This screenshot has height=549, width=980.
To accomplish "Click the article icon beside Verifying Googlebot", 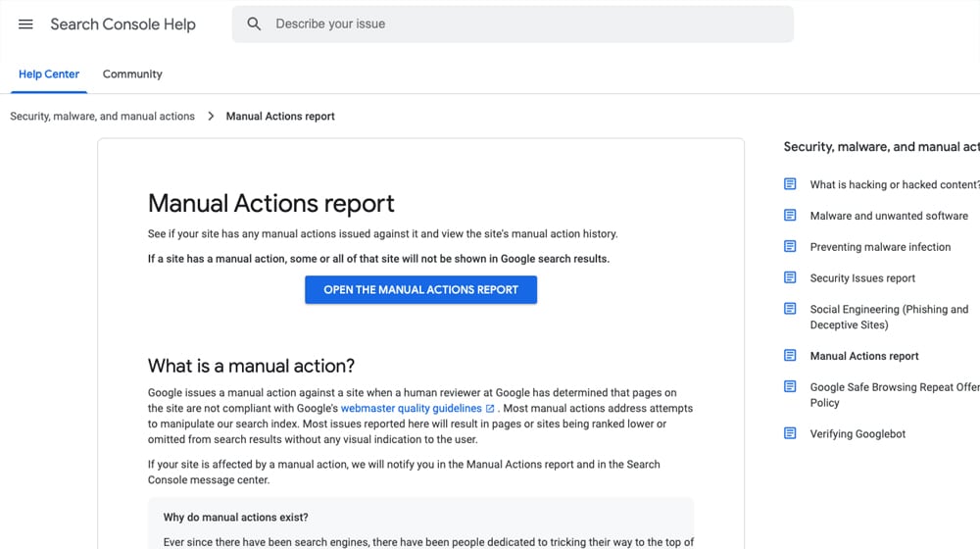I will 790,433.
